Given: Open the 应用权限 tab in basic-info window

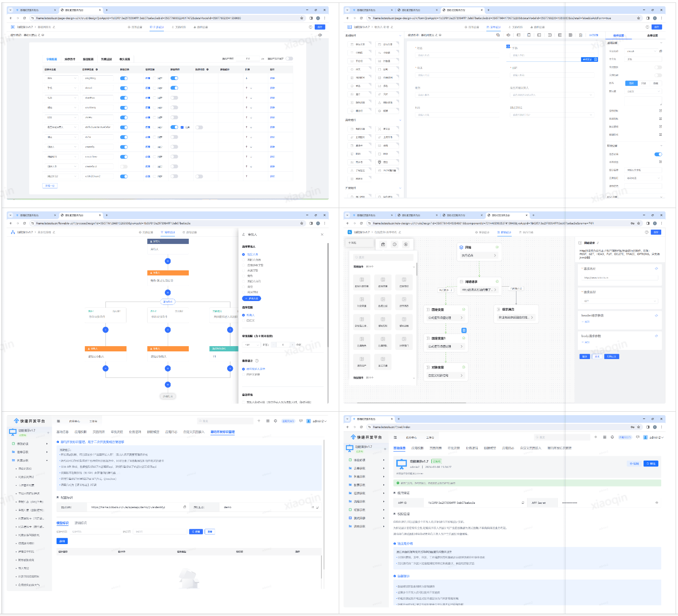Looking at the screenshot, I should tap(417, 448).
